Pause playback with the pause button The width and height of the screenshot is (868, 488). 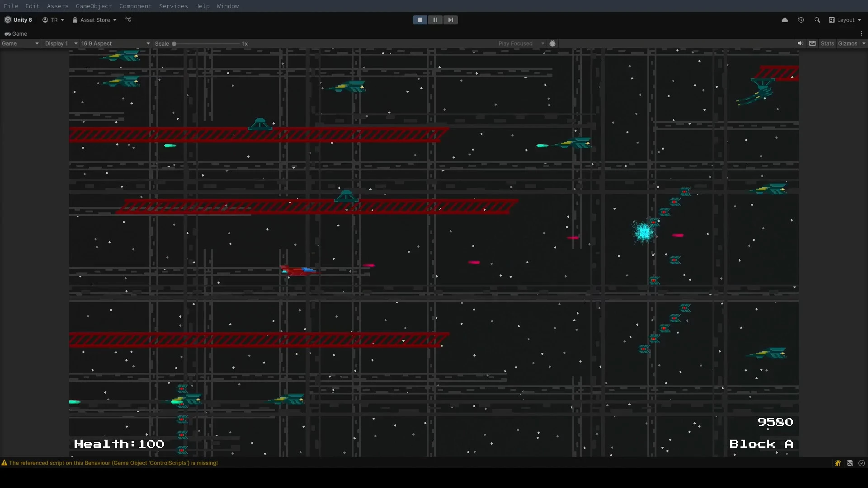point(435,20)
